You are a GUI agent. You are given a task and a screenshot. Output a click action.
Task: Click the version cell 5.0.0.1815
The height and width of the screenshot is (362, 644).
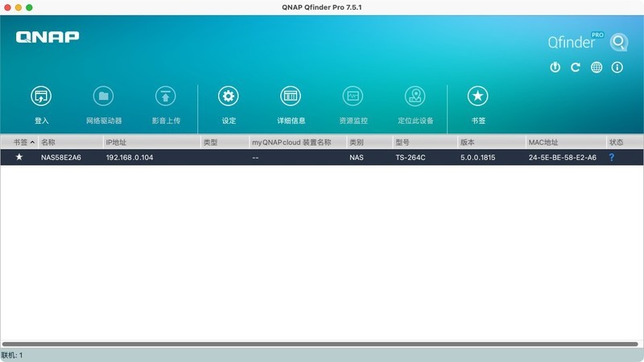[x=477, y=157]
